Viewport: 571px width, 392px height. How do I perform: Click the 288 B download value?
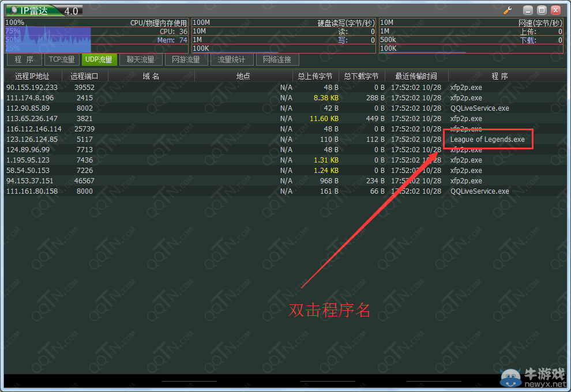(x=375, y=98)
